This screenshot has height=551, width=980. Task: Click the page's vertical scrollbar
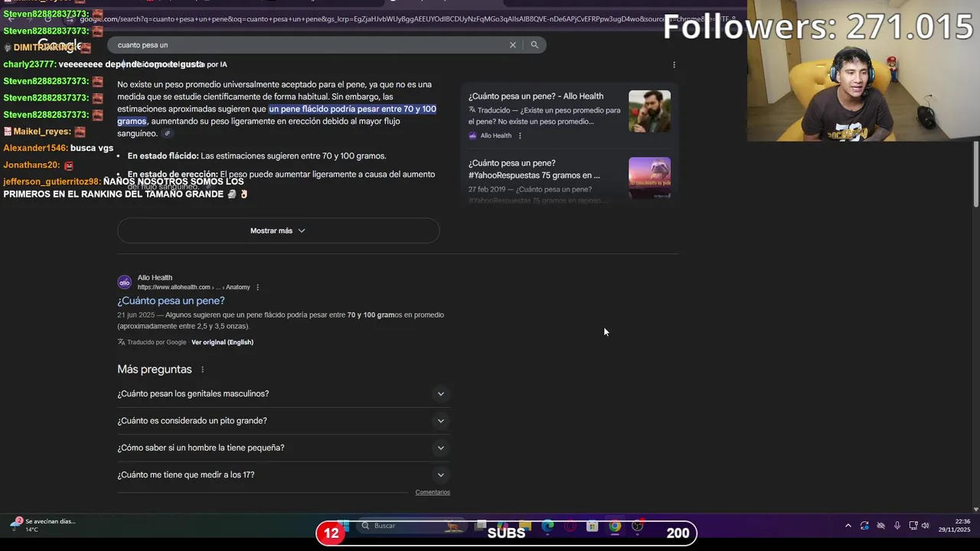coord(976,174)
